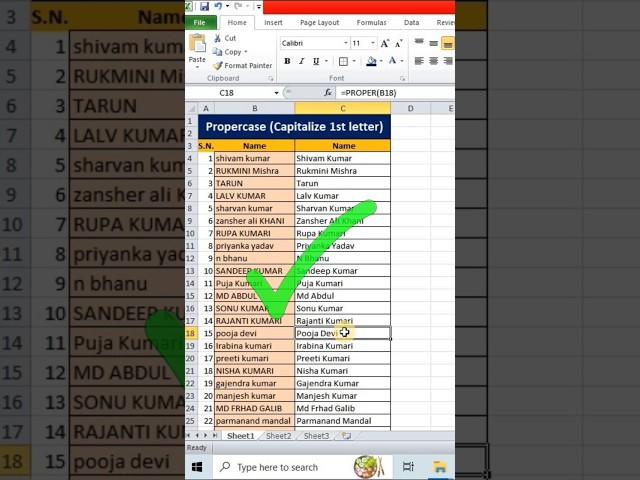Click cell containing 'Rukmini Mishra'
The width and height of the screenshot is (640, 480).
pos(342,171)
